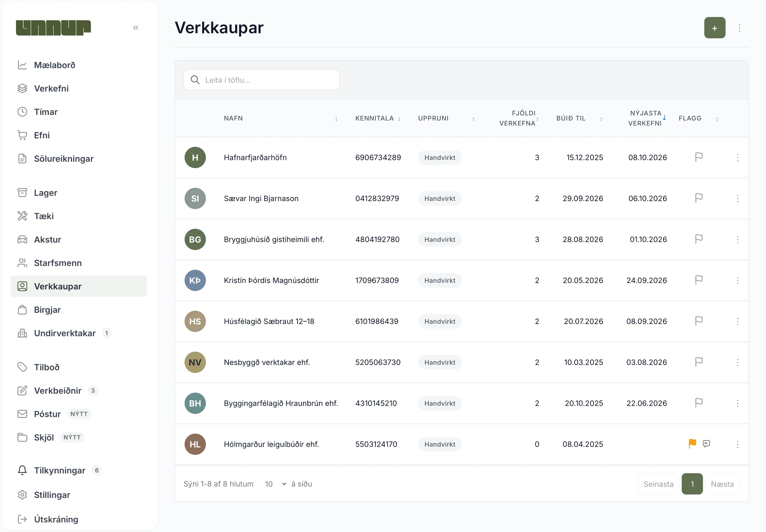Click the Skjöl folder icon
The width and height of the screenshot is (766, 532).
click(x=22, y=437)
